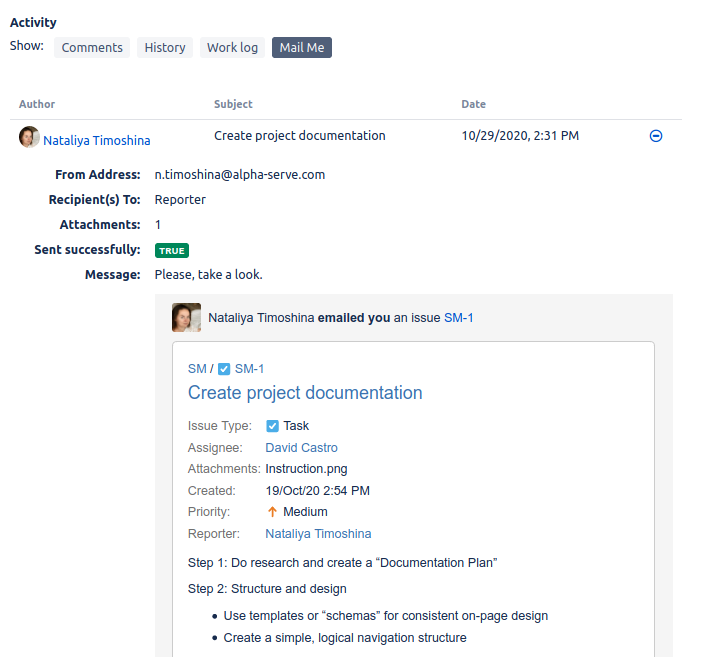709x657 pixels.
Task: Click the green TRUE status badge
Action: pos(172,251)
